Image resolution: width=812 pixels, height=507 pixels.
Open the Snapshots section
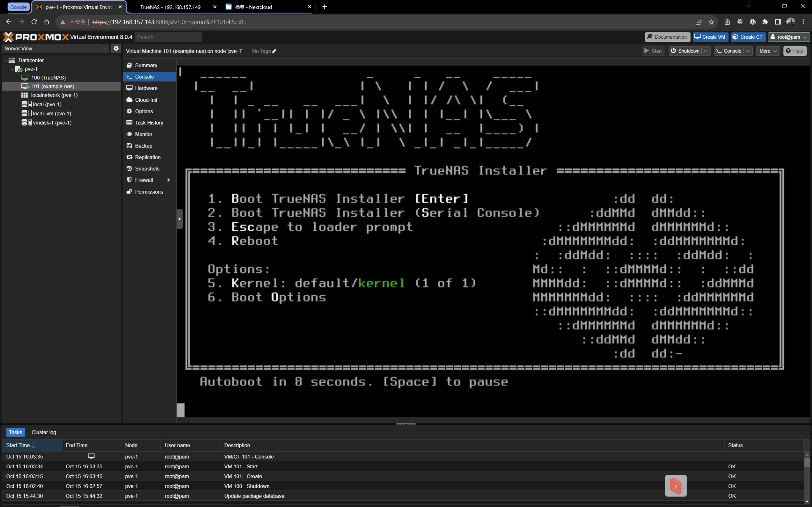(x=147, y=169)
